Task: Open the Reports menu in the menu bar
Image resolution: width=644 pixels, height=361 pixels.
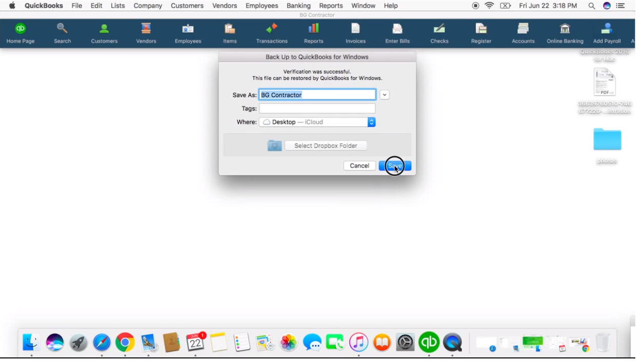Action: tap(331, 6)
